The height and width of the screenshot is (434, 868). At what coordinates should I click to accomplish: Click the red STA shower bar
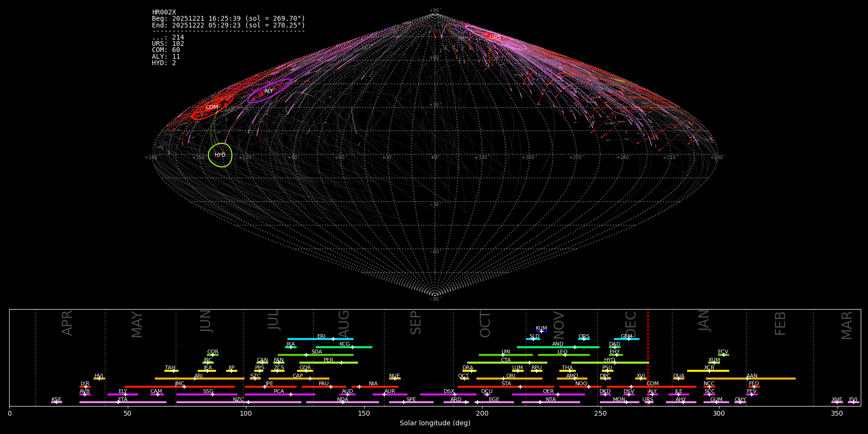506,387
